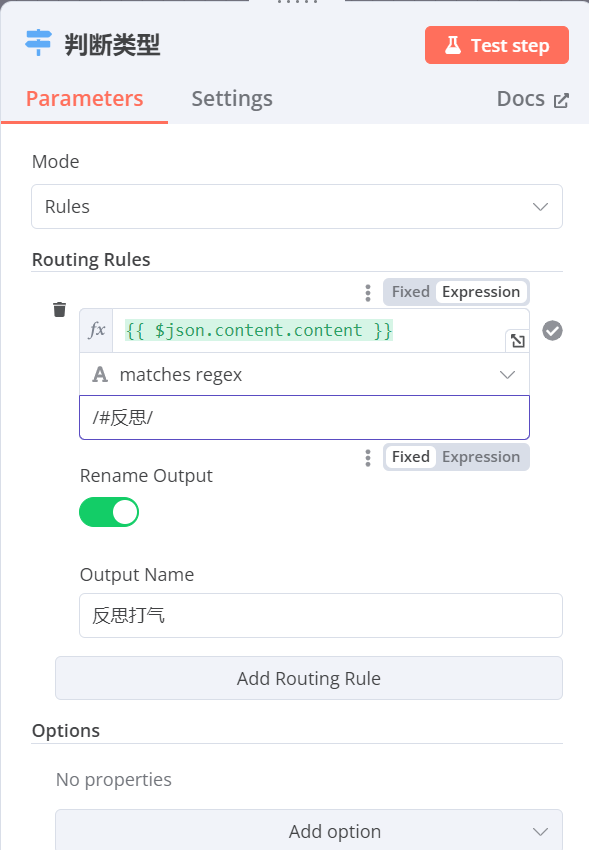589x850 pixels.
Task: Click the Add Routing Rule button
Action: pos(309,678)
